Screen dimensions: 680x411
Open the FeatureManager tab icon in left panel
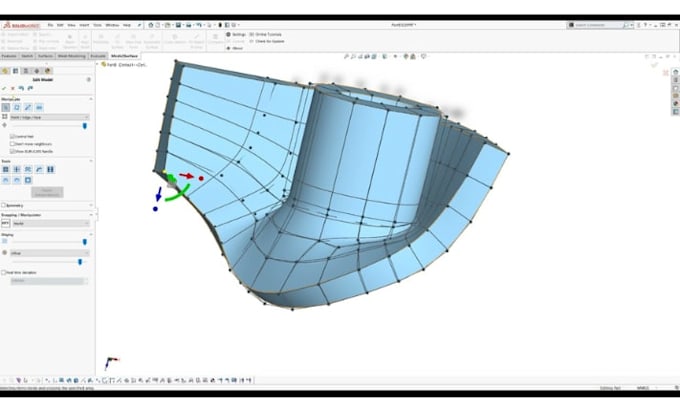(5, 71)
